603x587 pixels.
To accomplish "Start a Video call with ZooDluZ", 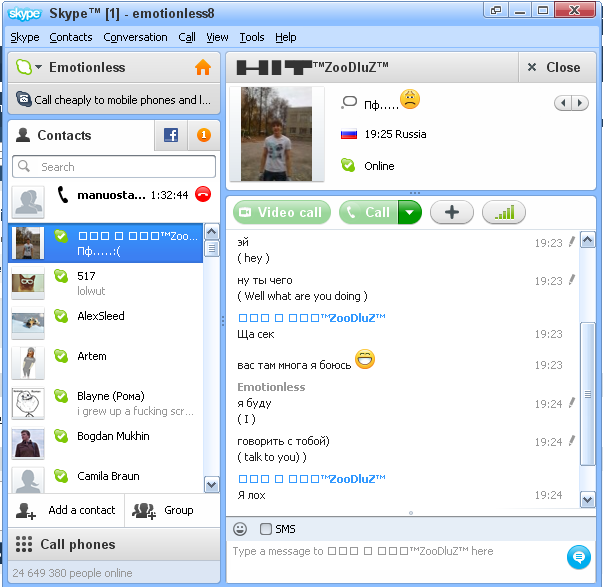I will coord(282,212).
